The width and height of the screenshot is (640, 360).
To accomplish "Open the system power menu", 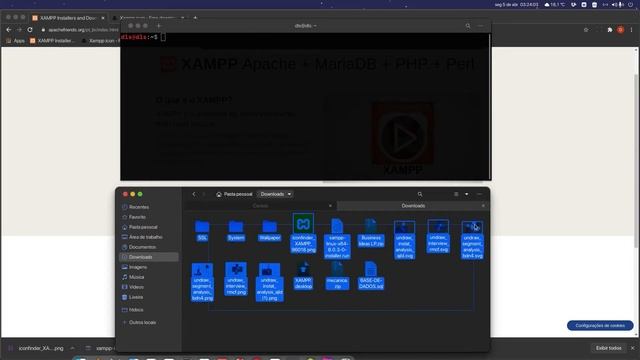I will click(x=631, y=4).
